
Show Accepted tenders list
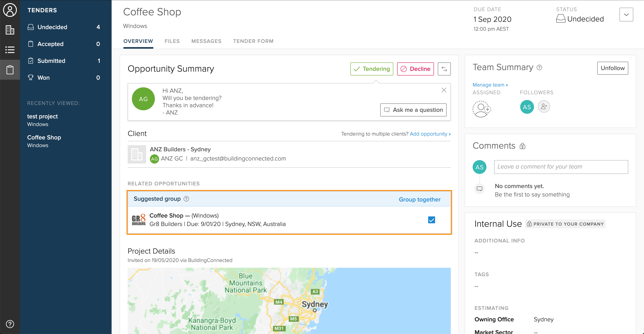point(64,44)
